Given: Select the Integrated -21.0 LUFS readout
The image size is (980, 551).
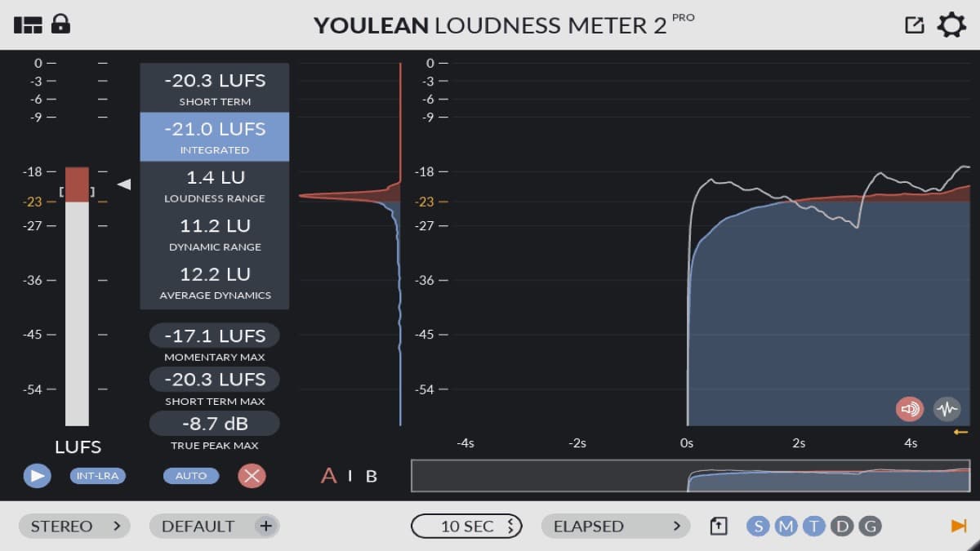Looking at the screenshot, I should point(215,136).
